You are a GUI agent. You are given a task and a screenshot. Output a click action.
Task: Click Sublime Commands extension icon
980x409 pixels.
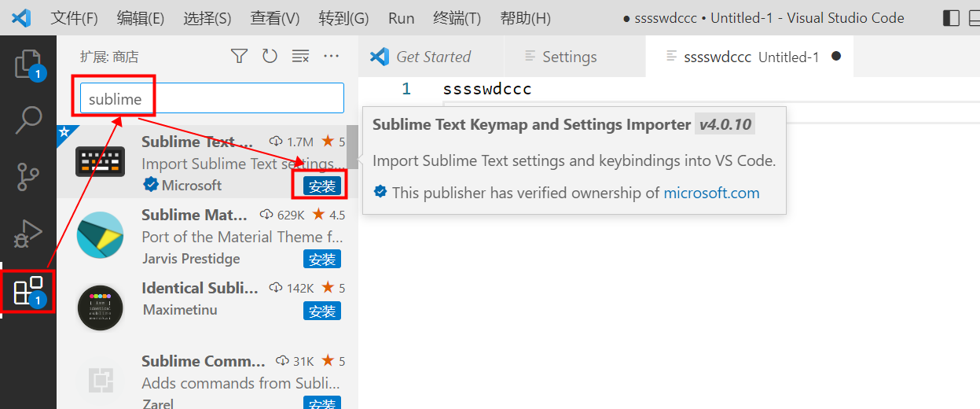pyautogui.click(x=100, y=381)
